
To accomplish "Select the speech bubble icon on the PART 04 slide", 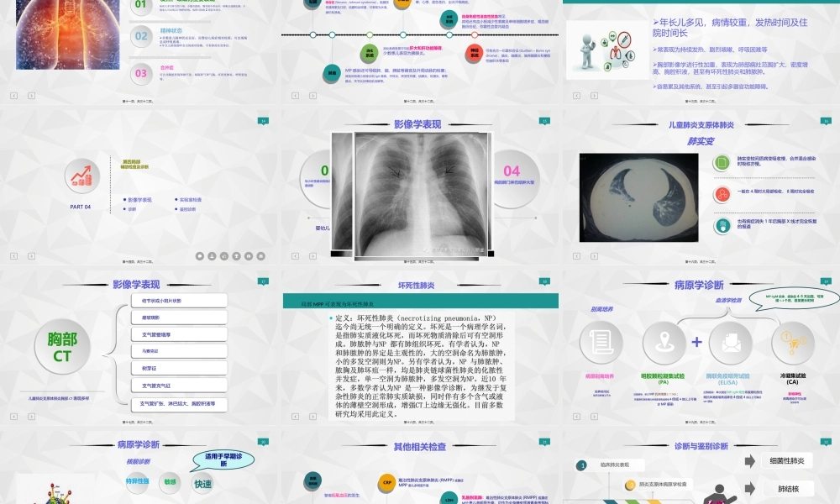I will tap(200, 256).
